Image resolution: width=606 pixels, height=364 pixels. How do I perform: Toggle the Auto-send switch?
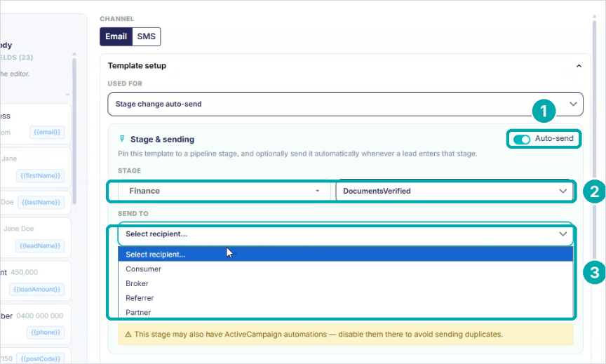point(521,139)
